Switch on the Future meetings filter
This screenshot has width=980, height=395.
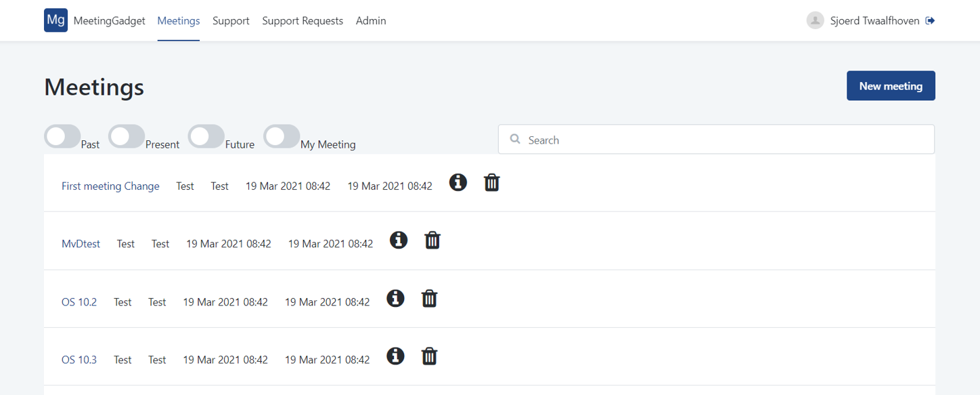(x=206, y=136)
